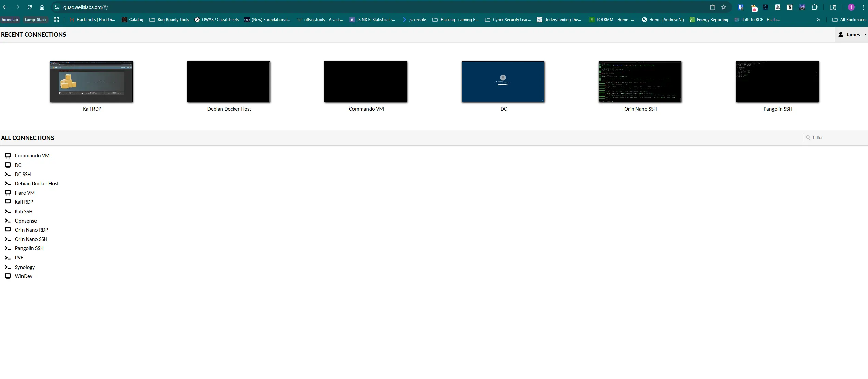Click the terminal icon beside DC SSH
Viewport: 868px width, 379px height.
(x=8, y=174)
